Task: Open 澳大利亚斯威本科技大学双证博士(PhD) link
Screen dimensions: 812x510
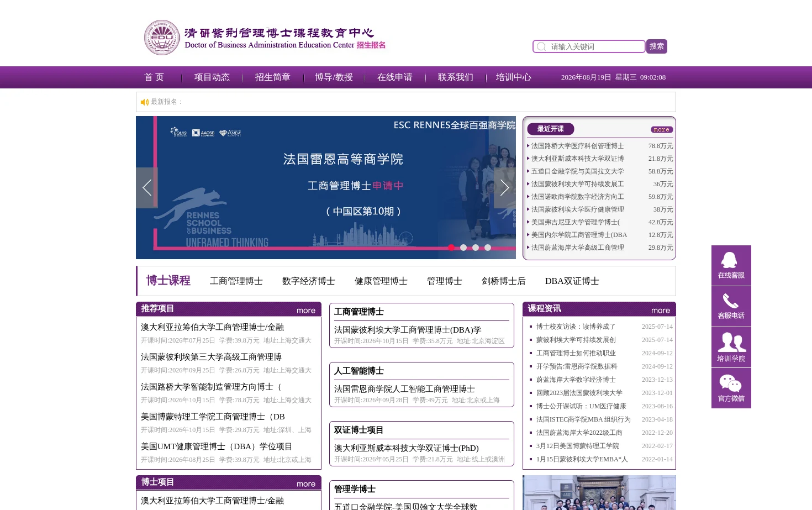Action: pyautogui.click(x=407, y=448)
